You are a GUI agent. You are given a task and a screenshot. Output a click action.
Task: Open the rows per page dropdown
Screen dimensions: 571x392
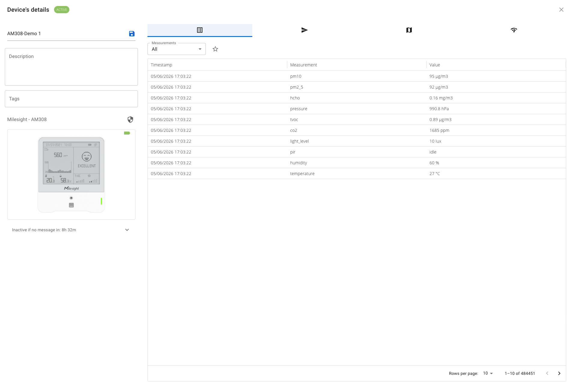(488, 373)
